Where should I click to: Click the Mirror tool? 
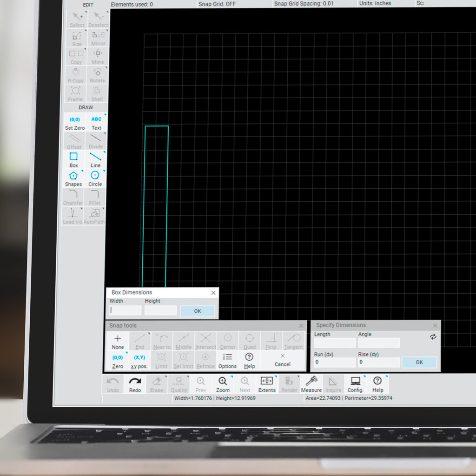tap(99, 38)
